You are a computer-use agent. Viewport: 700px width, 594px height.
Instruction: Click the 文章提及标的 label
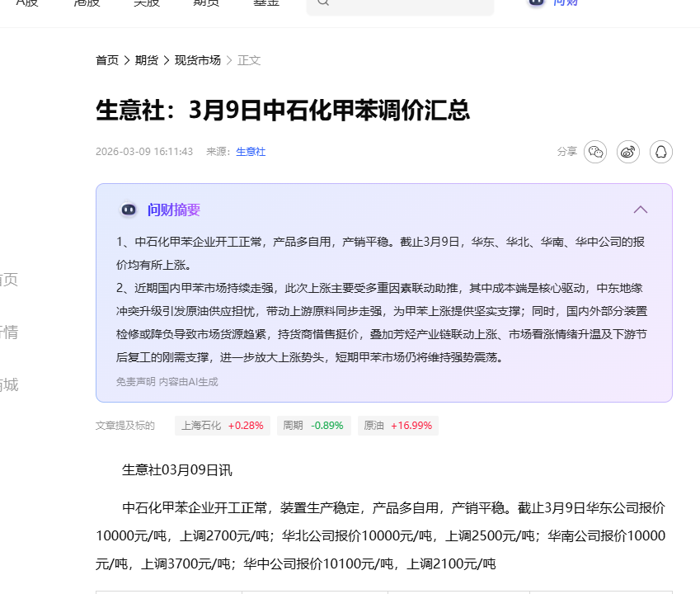[125, 426]
